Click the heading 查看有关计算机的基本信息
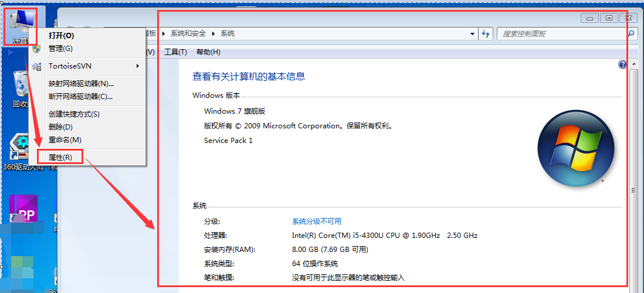 tap(249, 76)
